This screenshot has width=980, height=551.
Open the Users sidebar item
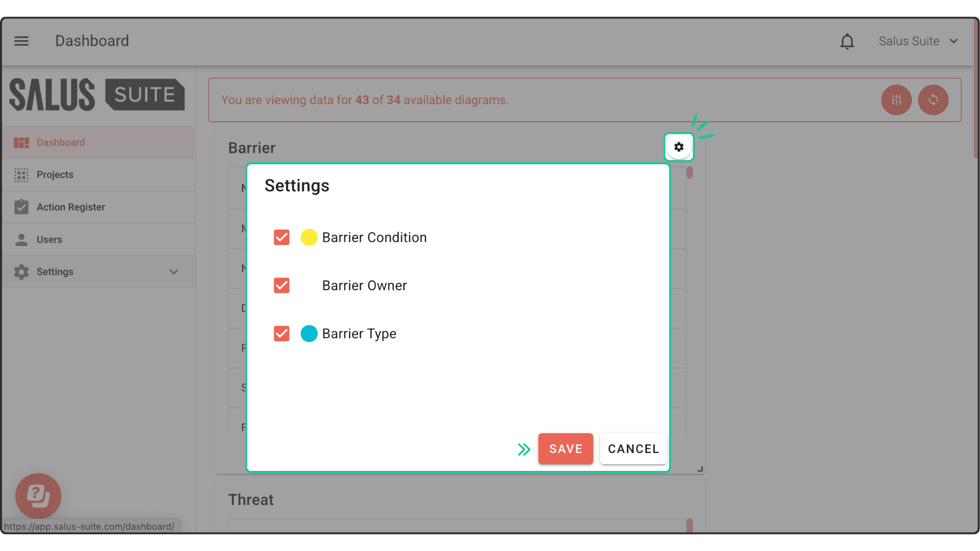coord(49,240)
